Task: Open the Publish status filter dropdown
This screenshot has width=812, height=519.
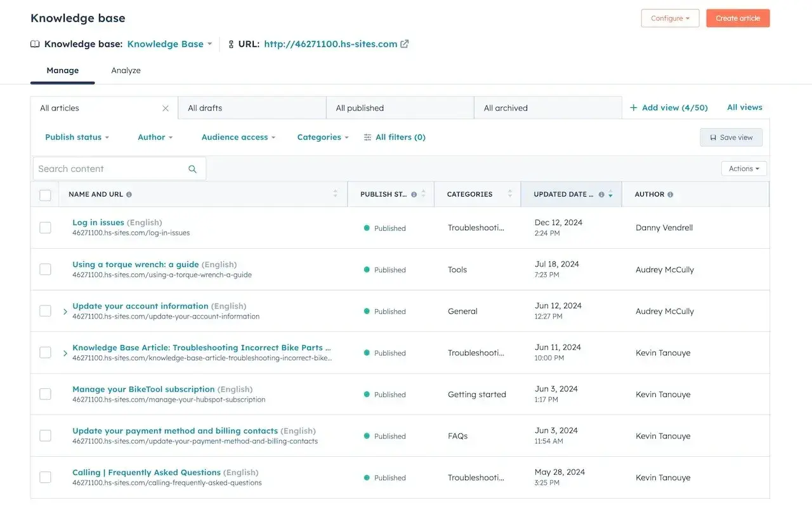Action: 76,137
